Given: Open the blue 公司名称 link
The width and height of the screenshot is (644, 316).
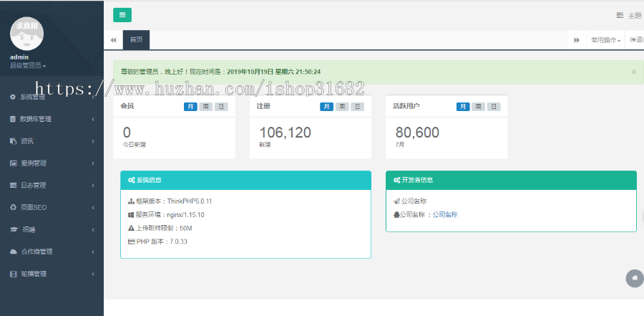Looking at the screenshot, I should pos(445,215).
